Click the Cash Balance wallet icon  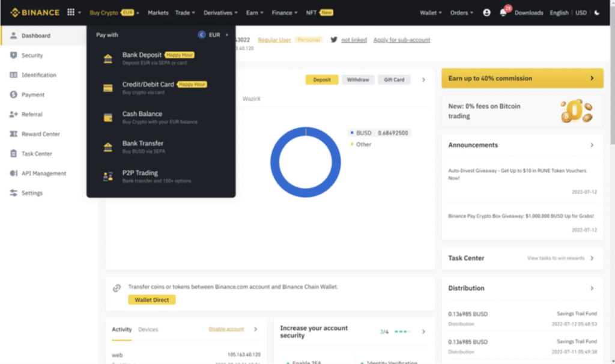(x=108, y=117)
